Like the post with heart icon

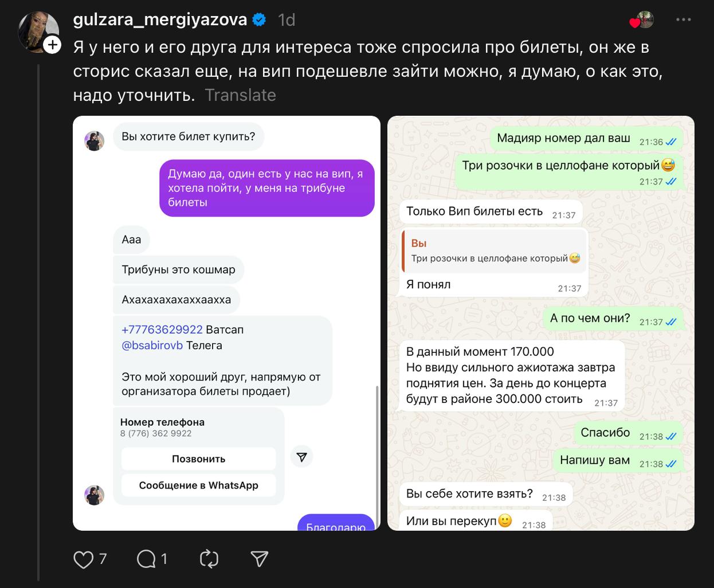tap(83, 559)
